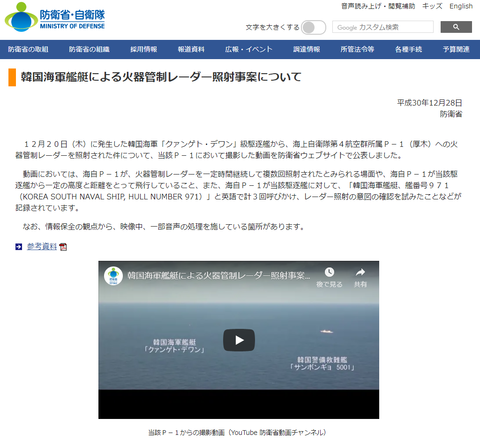Open the 報道資料 menu
Viewport: 480px width, 441px height.
[191, 49]
